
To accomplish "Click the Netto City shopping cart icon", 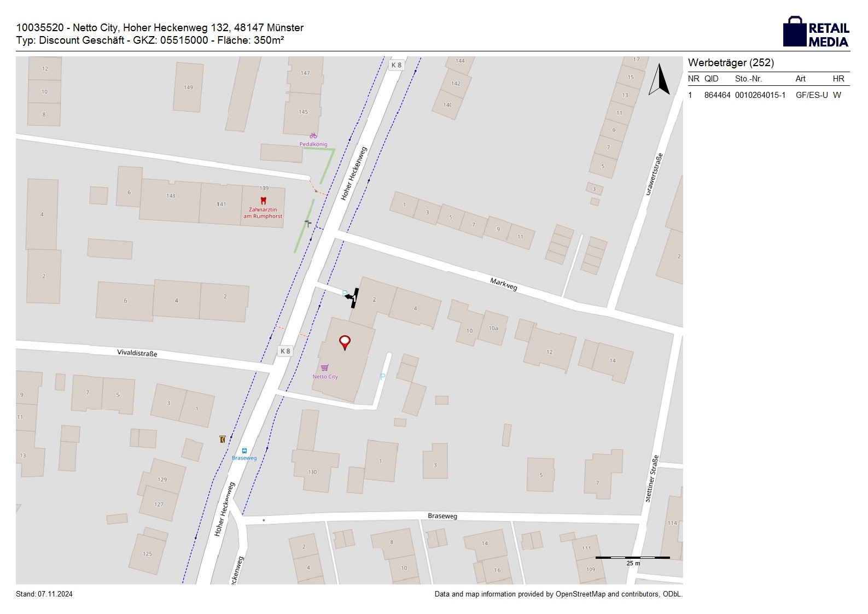I will tap(325, 368).
